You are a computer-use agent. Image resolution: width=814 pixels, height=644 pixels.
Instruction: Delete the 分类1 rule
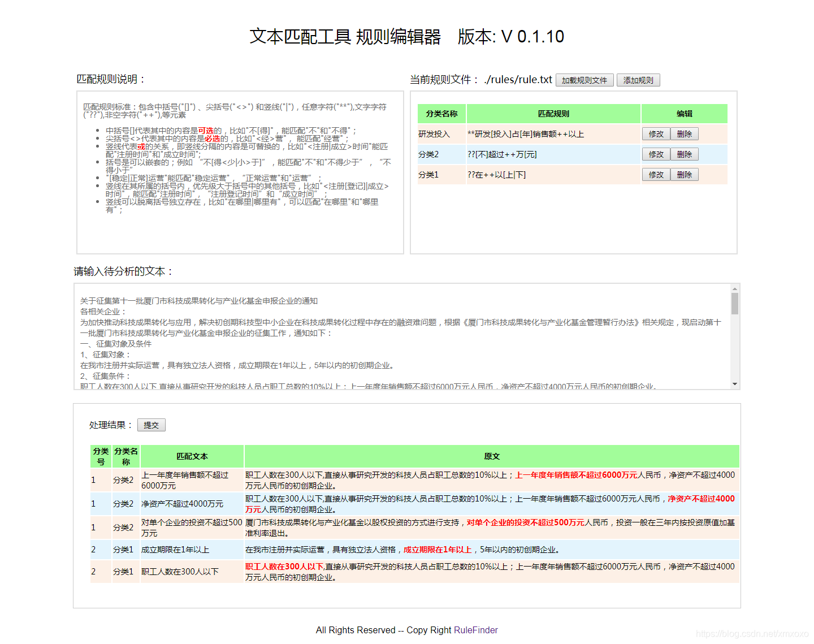click(684, 175)
